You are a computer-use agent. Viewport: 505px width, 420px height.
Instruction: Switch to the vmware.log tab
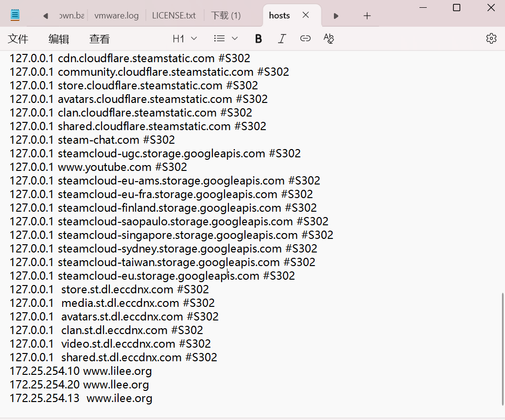coord(116,16)
